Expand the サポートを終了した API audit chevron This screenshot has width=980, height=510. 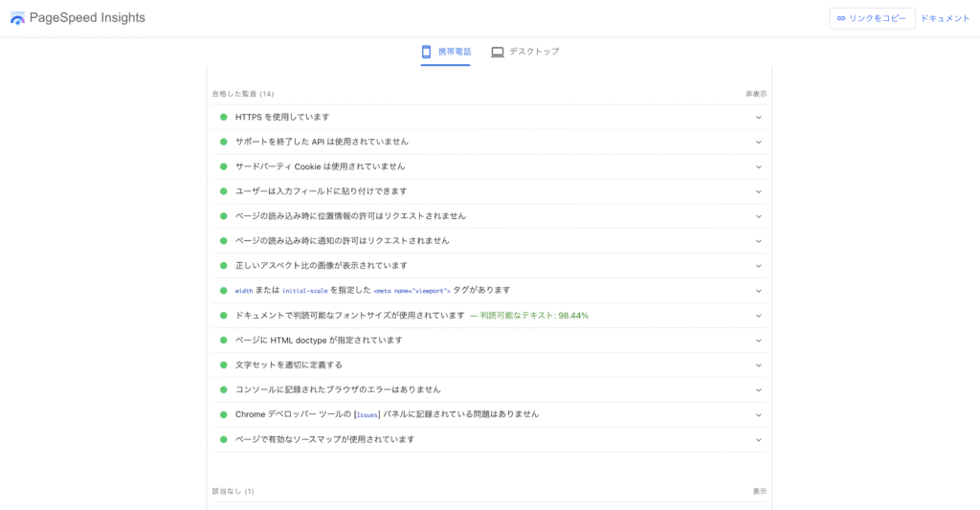758,142
